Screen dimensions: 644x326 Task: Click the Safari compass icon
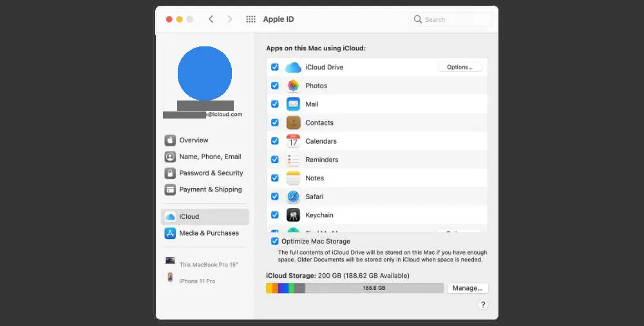tap(293, 197)
